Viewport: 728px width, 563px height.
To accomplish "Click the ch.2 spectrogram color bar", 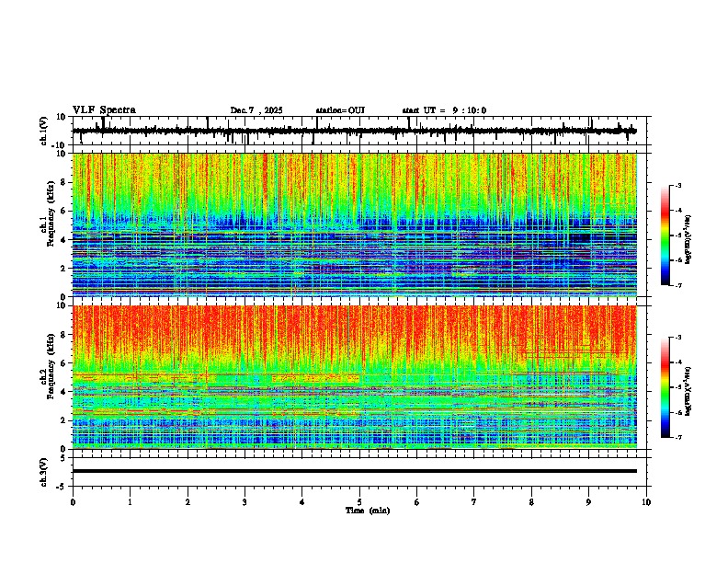I will pyautogui.click(x=665, y=387).
